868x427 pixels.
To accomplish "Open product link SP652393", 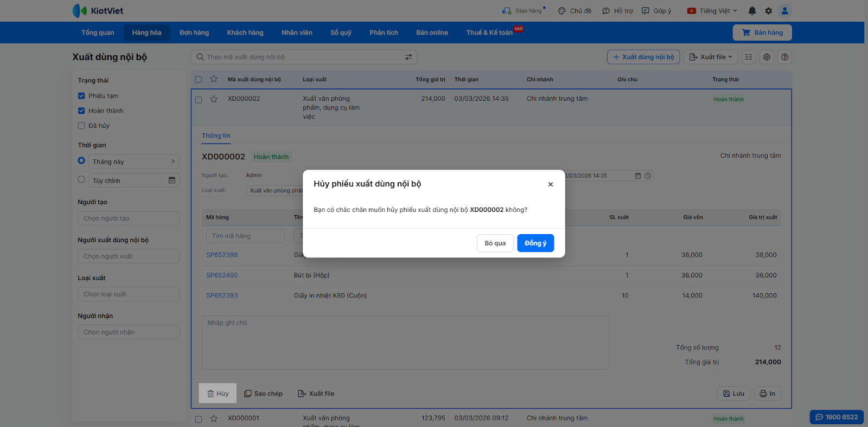I will point(222,295).
